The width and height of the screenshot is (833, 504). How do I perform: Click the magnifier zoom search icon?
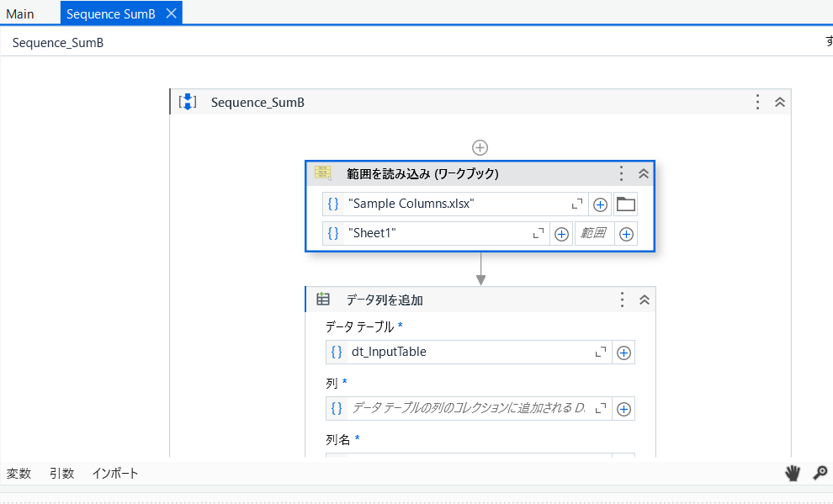point(820,473)
